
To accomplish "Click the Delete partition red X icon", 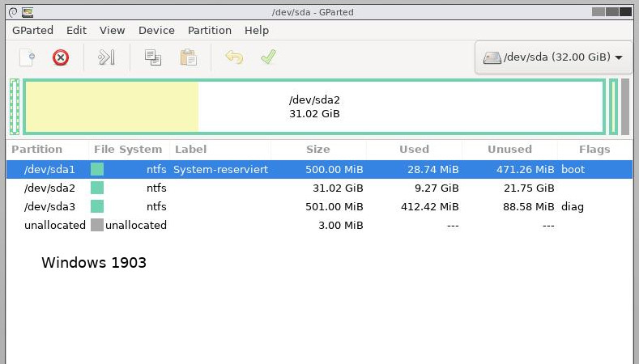I will pos(61,57).
